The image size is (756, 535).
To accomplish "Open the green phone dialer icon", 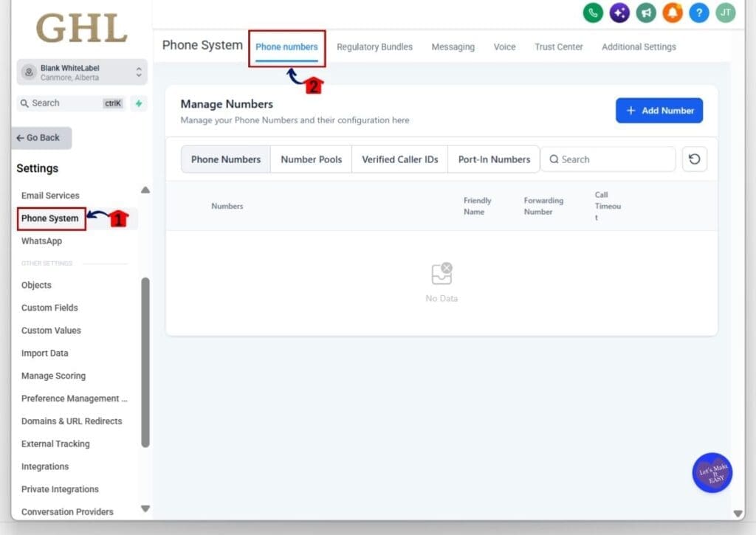I will (x=593, y=13).
